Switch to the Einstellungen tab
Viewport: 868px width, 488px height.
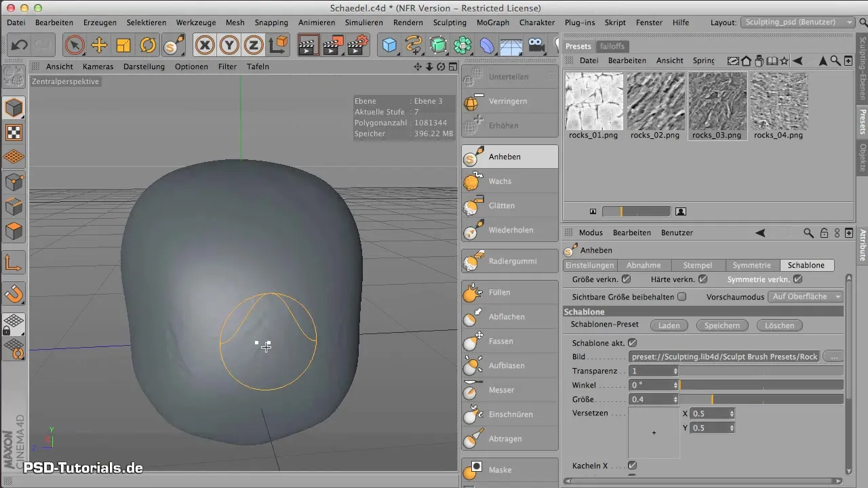[x=590, y=265]
